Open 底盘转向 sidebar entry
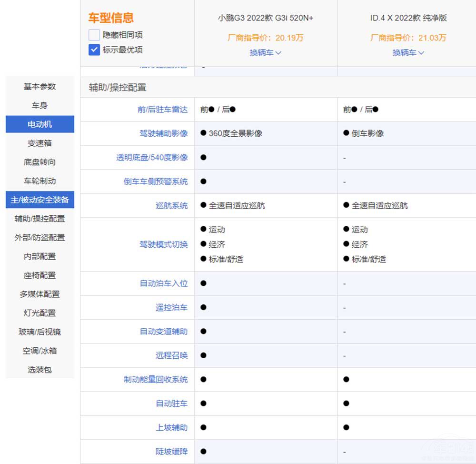 coord(40,162)
